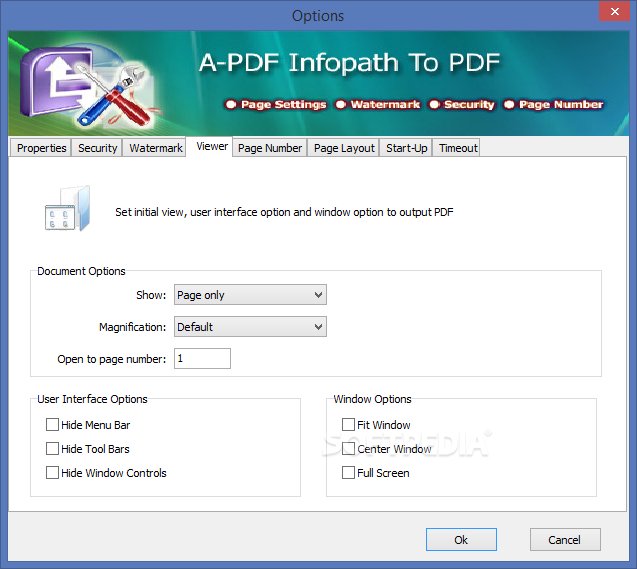Switch to the Security tab

coord(97,148)
